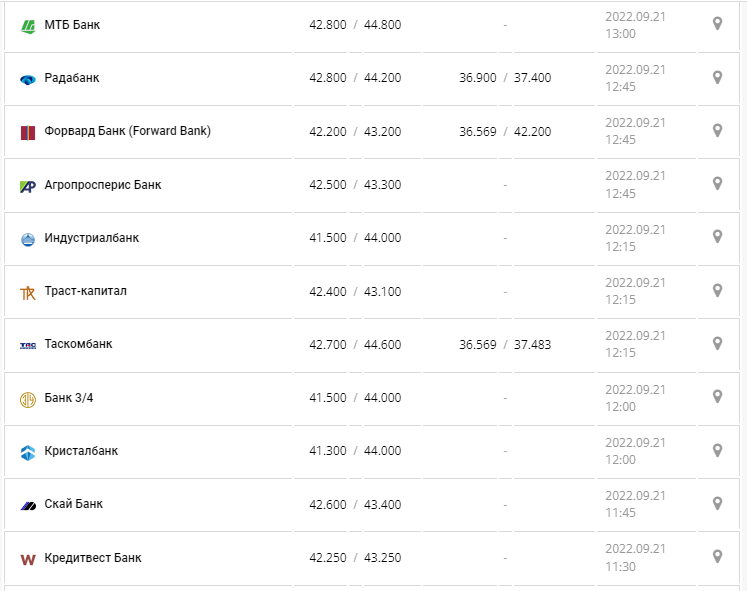Viewport: 747px width, 591px height.
Task: Click the map pin for Радабанк
Action: point(717,77)
